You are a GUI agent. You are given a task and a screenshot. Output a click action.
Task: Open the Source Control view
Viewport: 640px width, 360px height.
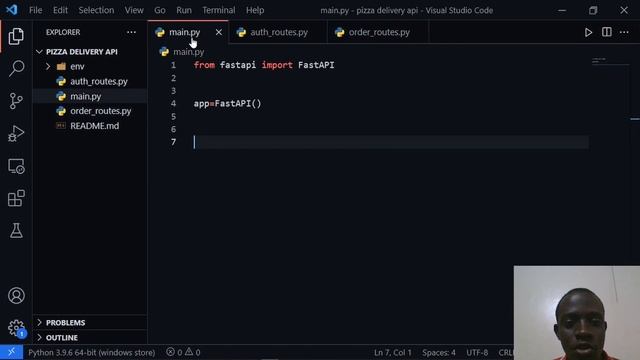pos(16,101)
